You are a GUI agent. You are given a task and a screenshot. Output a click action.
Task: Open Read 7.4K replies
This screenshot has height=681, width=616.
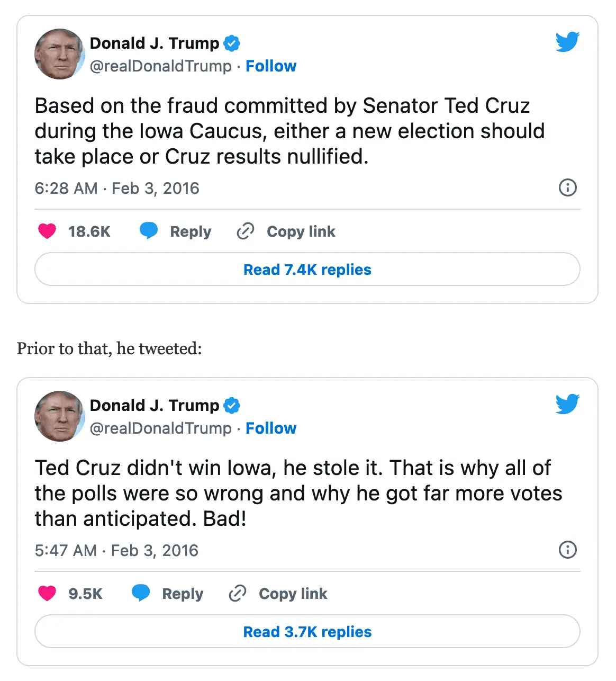(307, 270)
